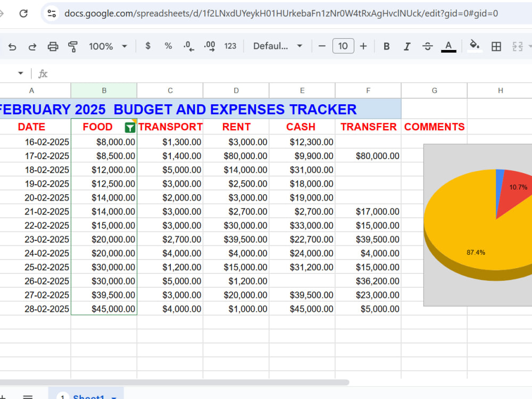532x399 pixels.
Task: Click the horizontal scrollbar
Action: tap(174, 383)
